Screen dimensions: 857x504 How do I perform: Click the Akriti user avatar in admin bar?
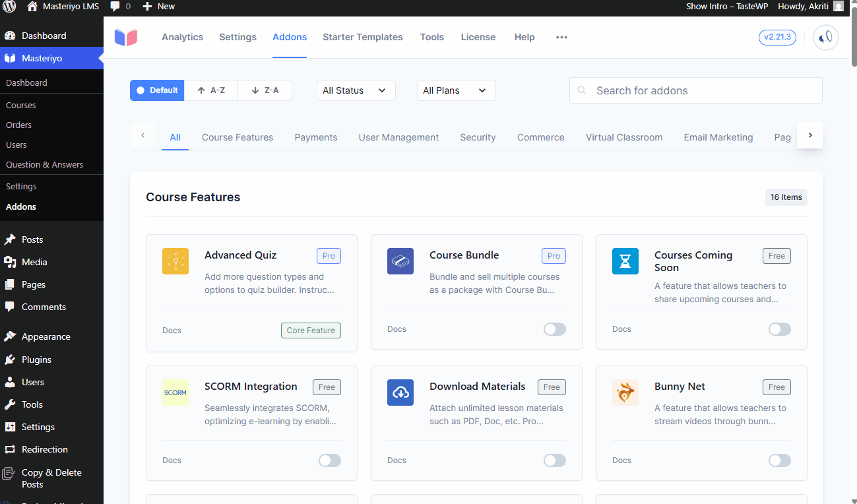tap(839, 7)
